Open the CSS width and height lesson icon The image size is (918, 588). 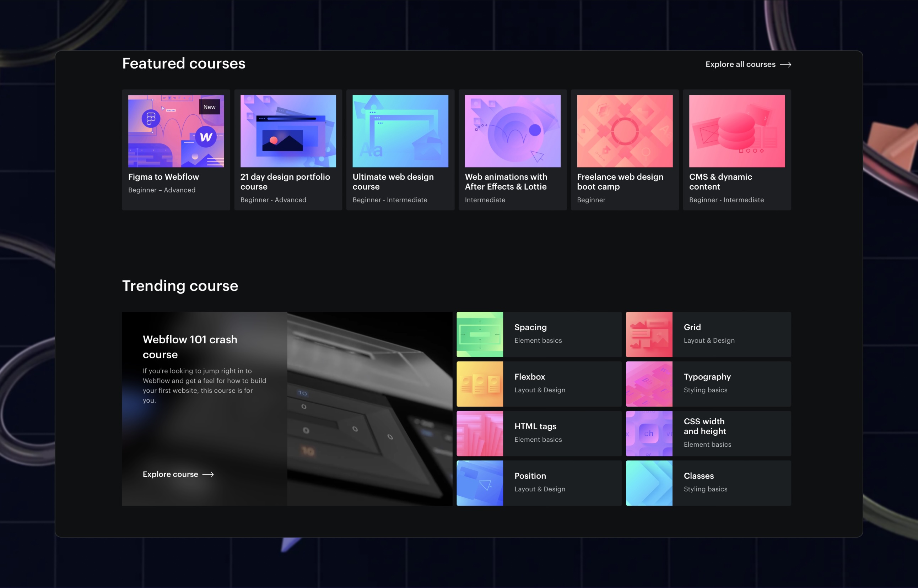[x=649, y=433]
